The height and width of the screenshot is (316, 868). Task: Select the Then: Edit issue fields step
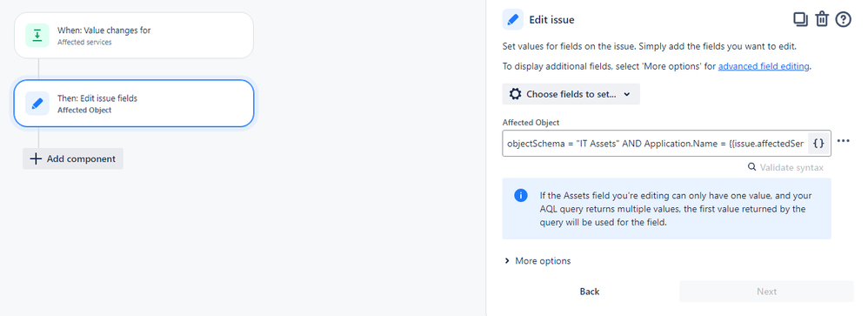133,103
